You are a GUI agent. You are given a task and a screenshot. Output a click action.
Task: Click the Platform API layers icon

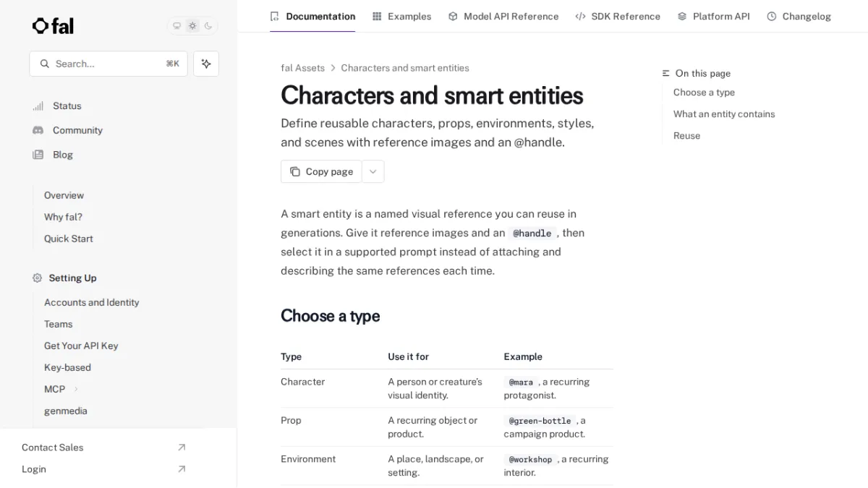(682, 16)
